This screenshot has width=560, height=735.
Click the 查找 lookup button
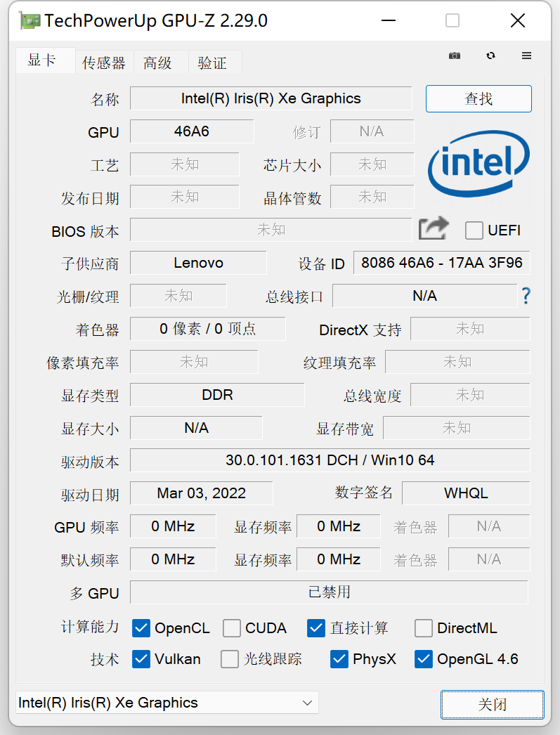click(478, 98)
